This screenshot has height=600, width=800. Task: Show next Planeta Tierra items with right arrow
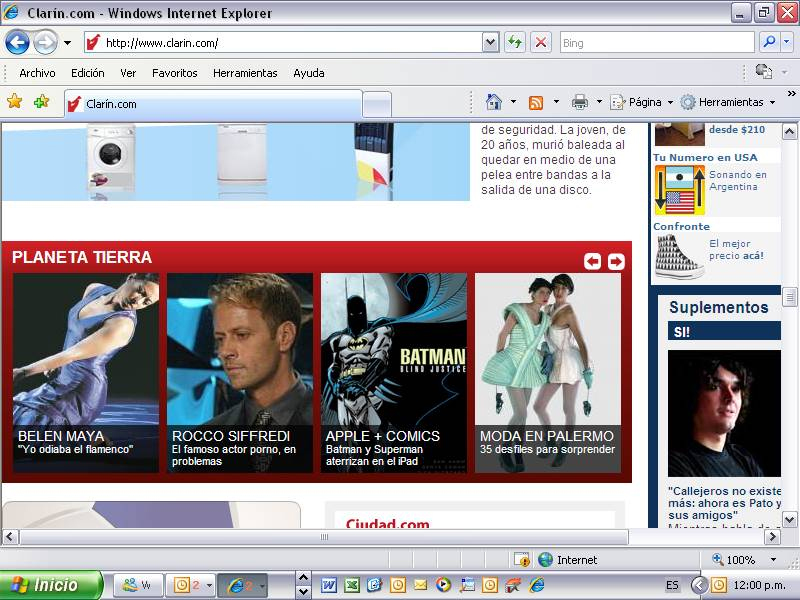tap(616, 261)
